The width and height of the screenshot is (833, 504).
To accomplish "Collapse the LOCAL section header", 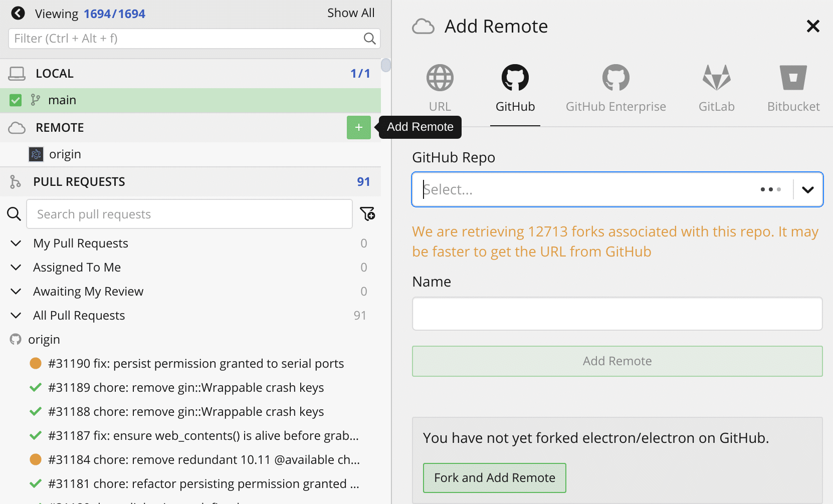I will pyautogui.click(x=190, y=74).
